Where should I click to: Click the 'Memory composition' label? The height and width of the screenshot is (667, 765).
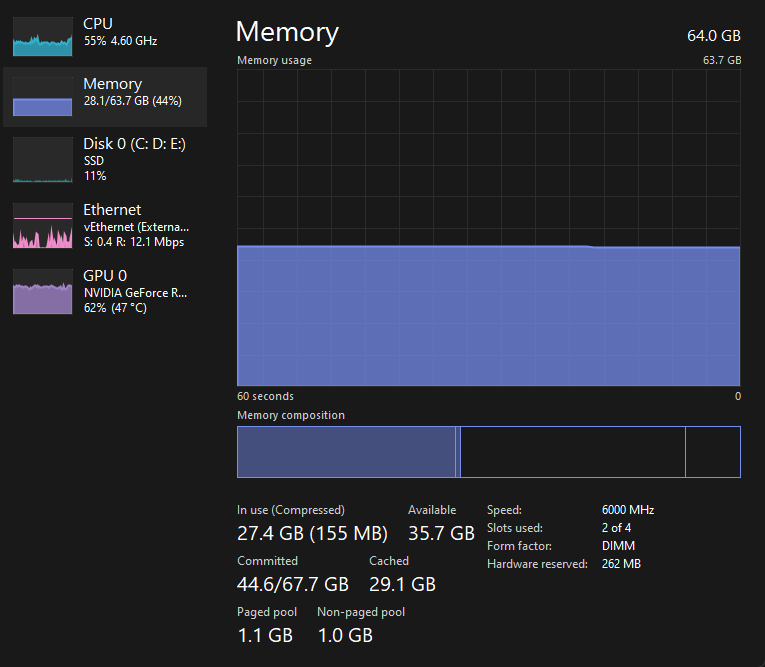click(291, 415)
